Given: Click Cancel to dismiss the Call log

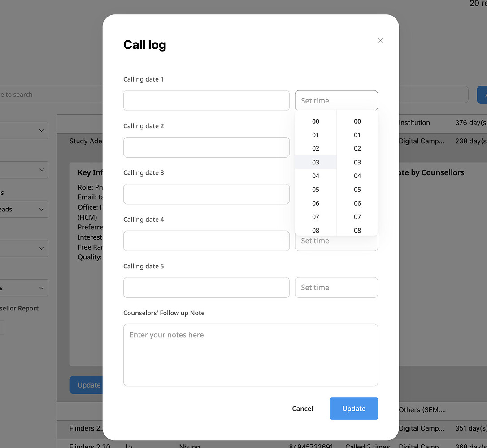Looking at the screenshot, I should click(302, 409).
